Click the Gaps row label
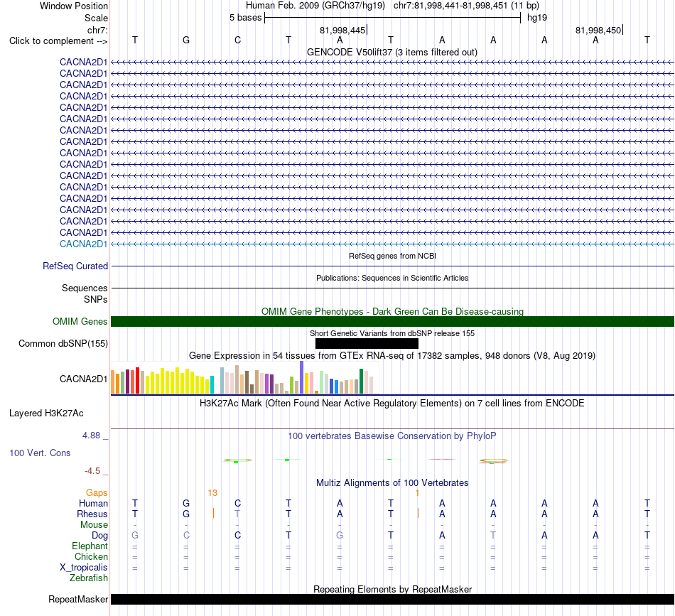The image size is (675, 616). (x=97, y=493)
